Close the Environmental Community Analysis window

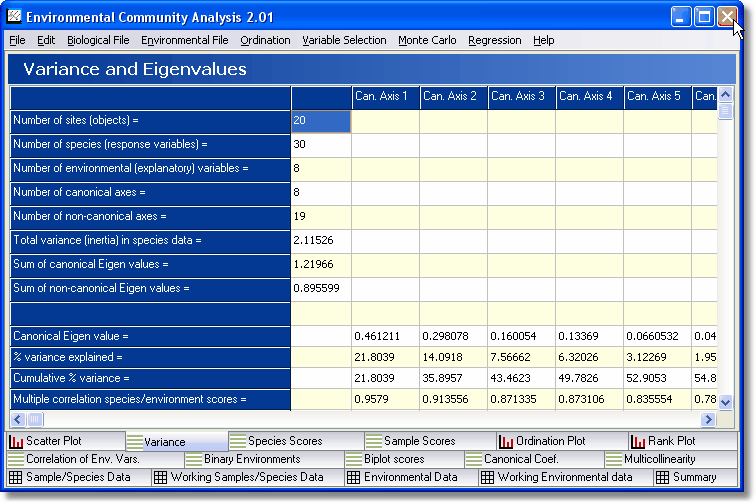coord(726,17)
